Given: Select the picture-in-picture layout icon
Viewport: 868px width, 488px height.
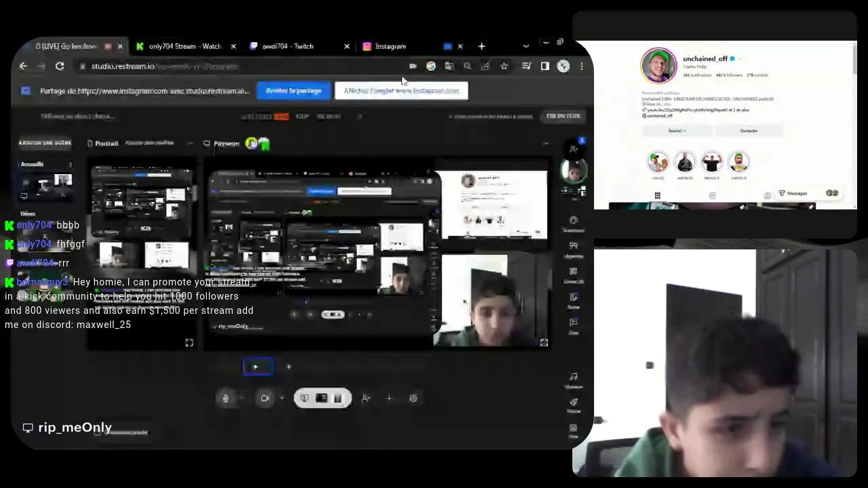Looking at the screenshot, I should tap(321, 399).
